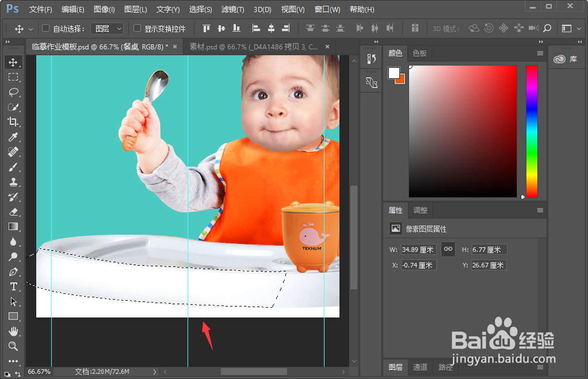Click the zoom level field 66.67%
The image size is (588, 379).
(39, 372)
